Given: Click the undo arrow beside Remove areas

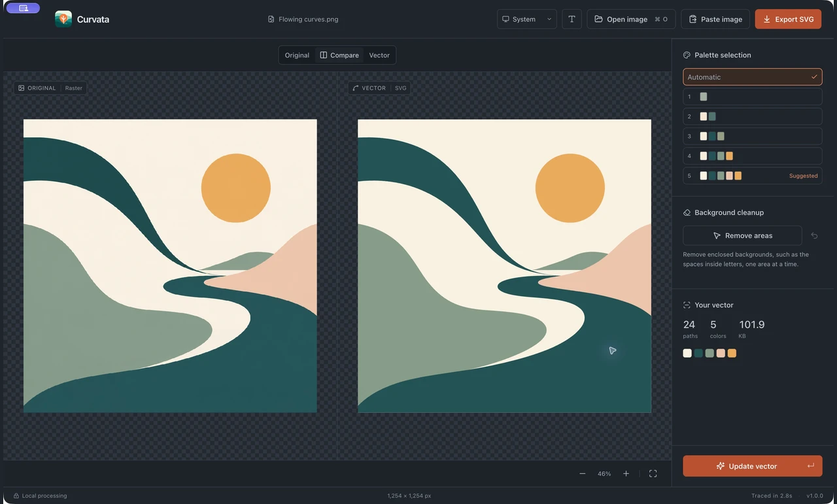Looking at the screenshot, I should [814, 235].
